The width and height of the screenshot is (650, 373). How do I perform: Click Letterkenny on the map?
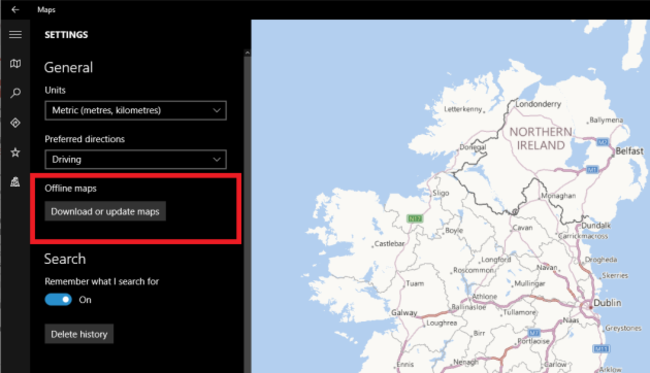point(463,109)
